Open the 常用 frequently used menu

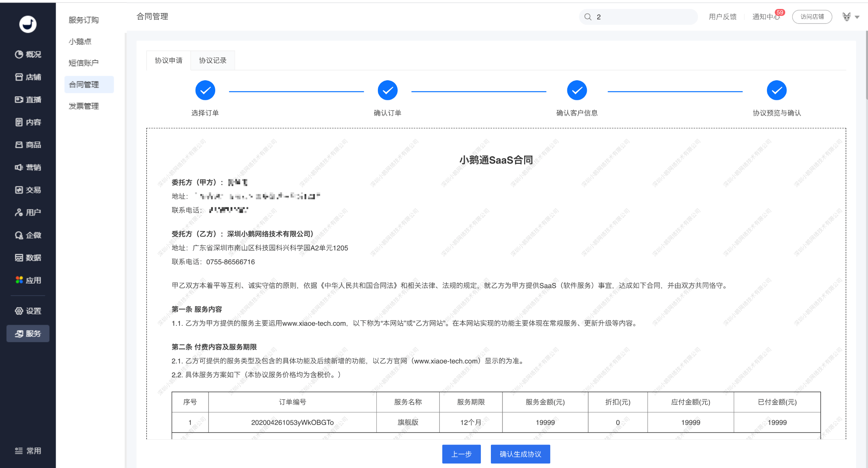point(28,451)
